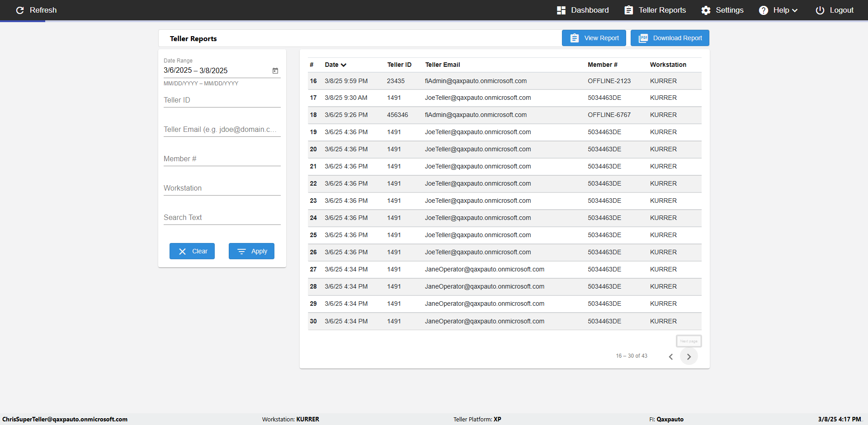This screenshot has height=425, width=868.
Task: Click the Apply filters button
Action: [x=251, y=251]
